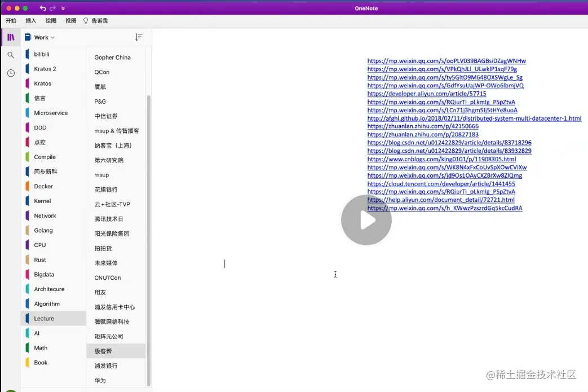
Task: Select the Architecure section
Action: pyautogui.click(x=53, y=289)
